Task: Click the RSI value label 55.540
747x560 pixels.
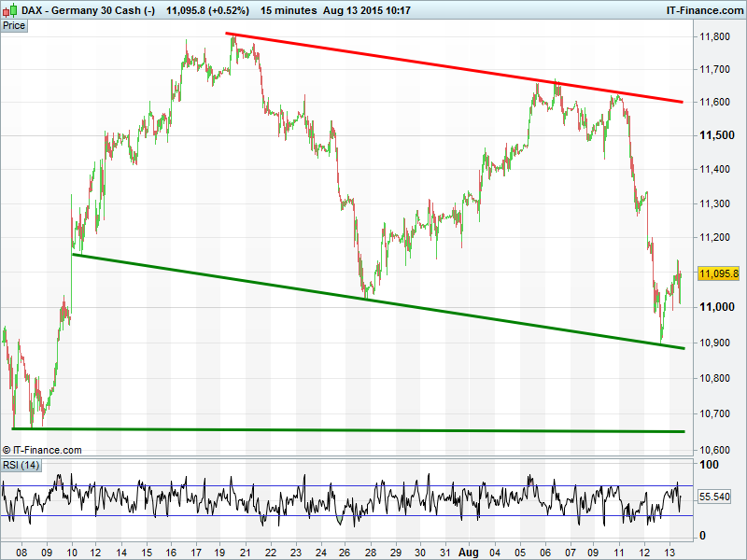Action: (718, 499)
